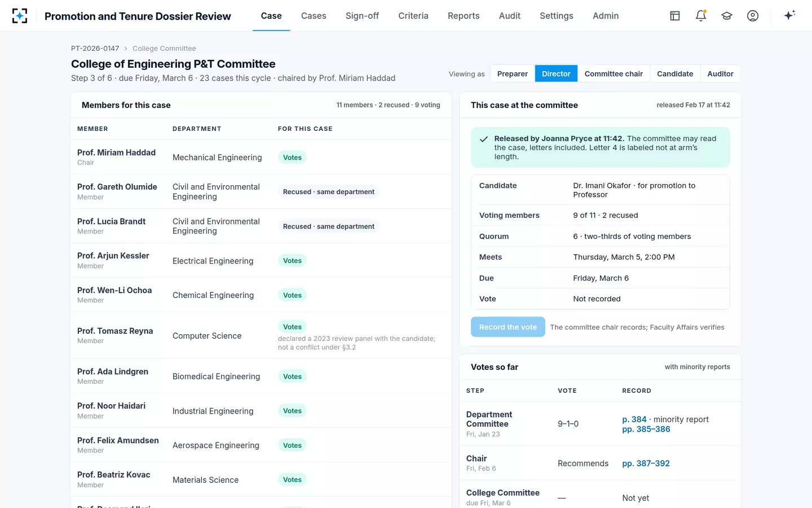The image size is (812, 508).
Task: Click the Not recorded vote value
Action: [x=597, y=299]
